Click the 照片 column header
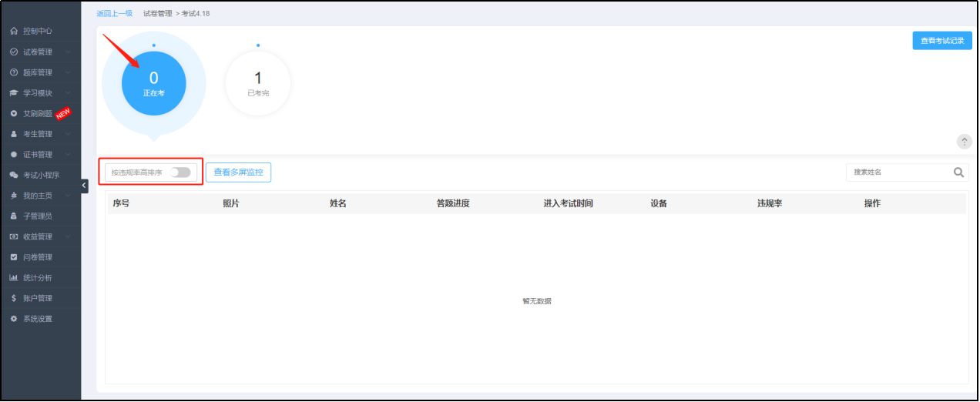The image size is (980, 402). pyautogui.click(x=231, y=203)
